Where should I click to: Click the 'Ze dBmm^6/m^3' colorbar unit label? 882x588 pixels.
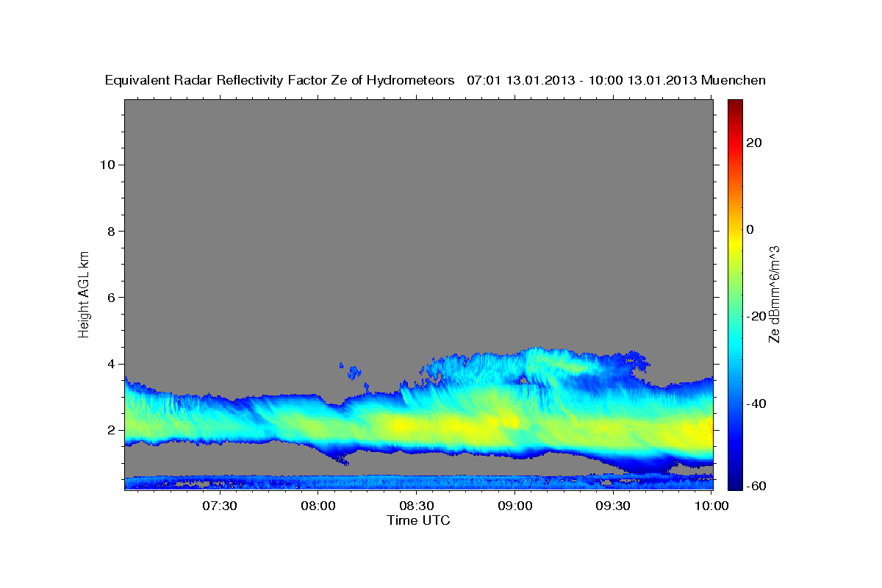[x=774, y=294]
